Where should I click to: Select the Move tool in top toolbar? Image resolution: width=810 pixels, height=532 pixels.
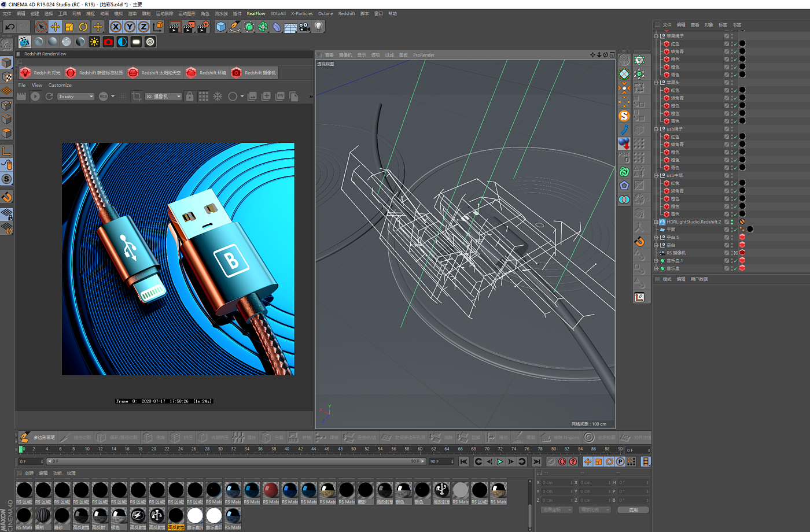[55, 27]
